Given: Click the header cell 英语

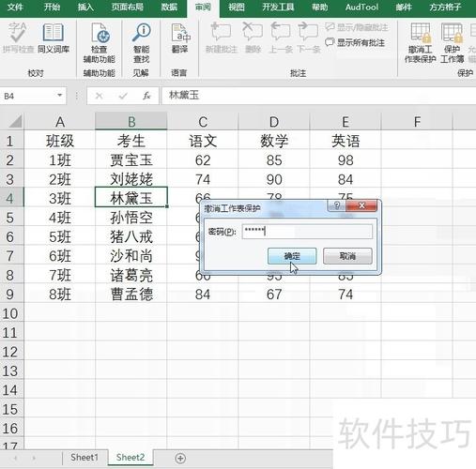Looking at the screenshot, I should (345, 141).
